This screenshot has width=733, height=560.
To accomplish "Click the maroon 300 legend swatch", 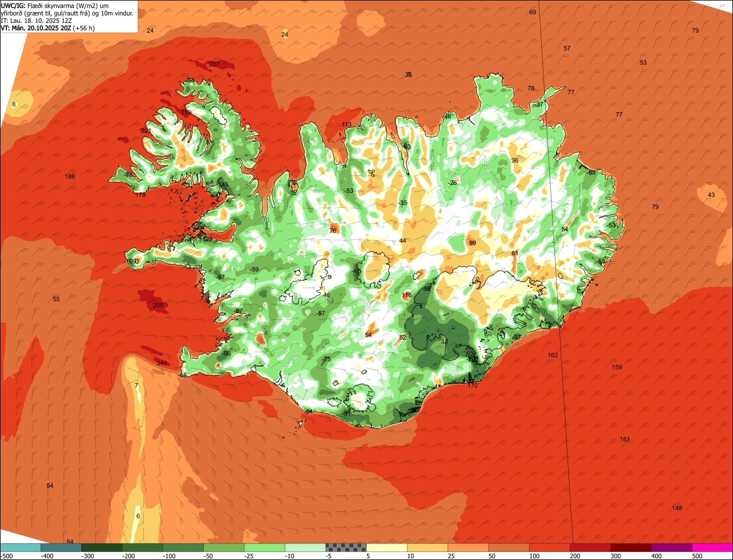I will pos(630,547).
